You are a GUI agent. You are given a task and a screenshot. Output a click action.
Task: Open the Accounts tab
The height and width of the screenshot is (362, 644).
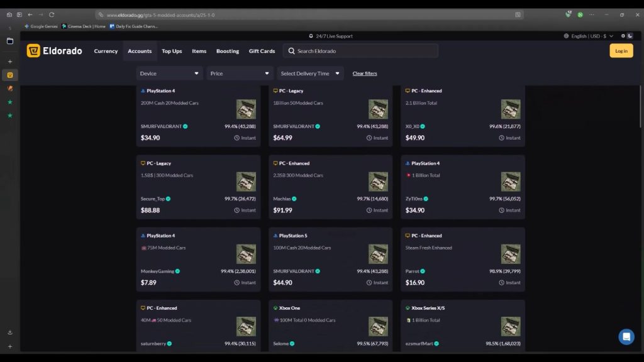pos(140,51)
